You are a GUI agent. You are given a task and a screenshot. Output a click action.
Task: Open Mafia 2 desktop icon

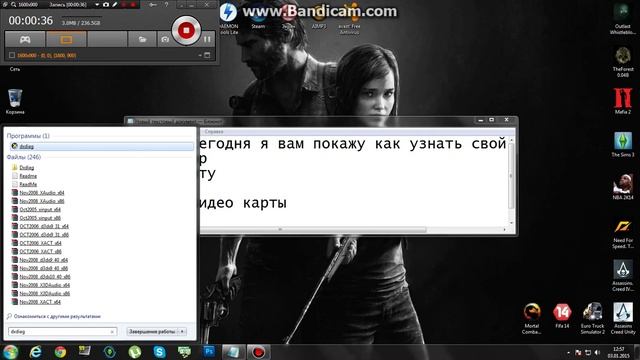(x=622, y=101)
